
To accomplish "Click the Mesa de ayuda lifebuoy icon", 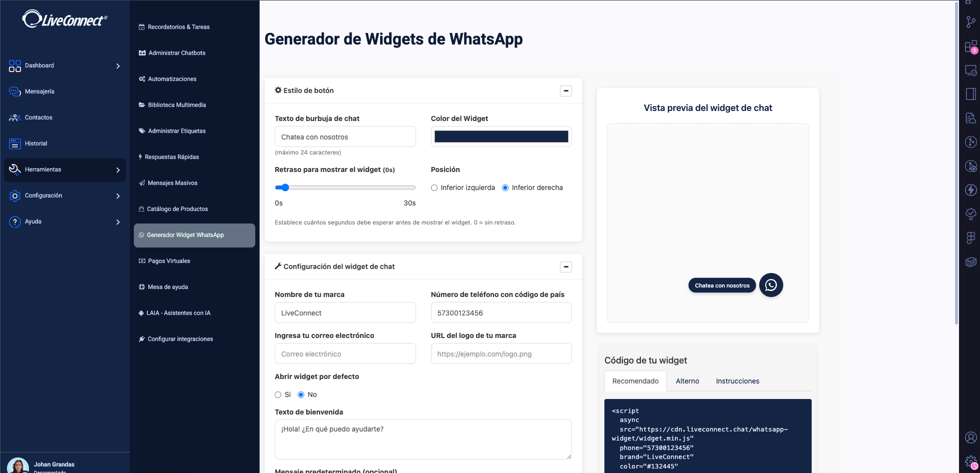I will pos(142,287).
